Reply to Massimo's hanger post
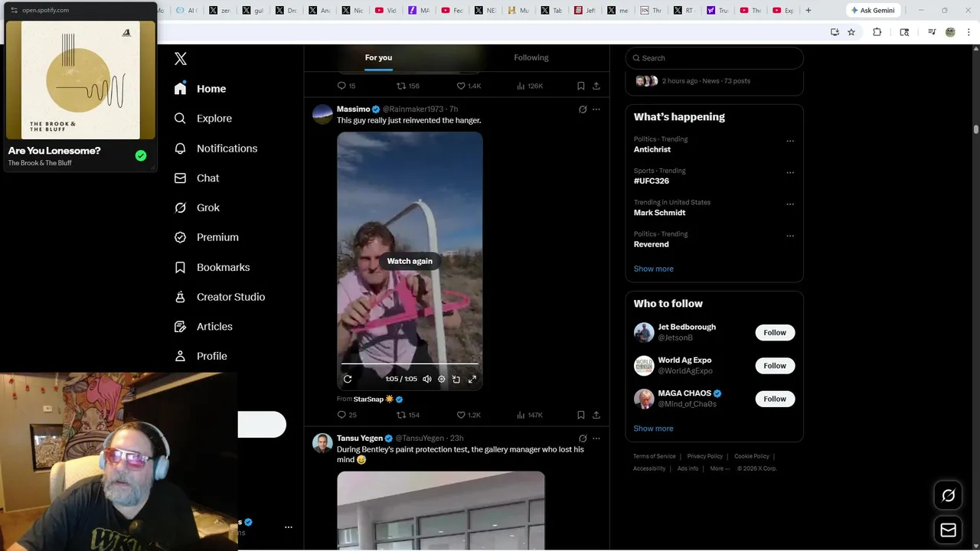 (x=347, y=415)
